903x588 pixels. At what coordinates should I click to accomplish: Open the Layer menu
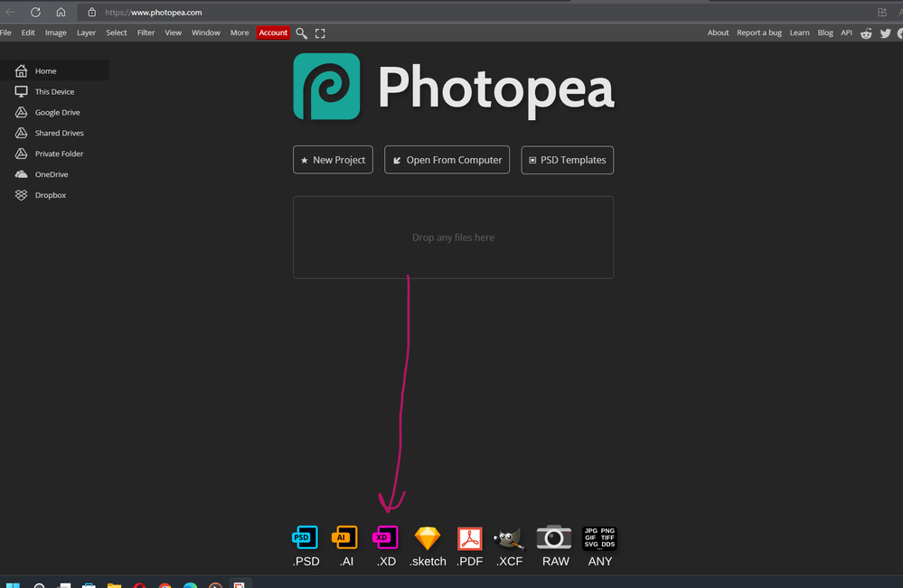click(87, 33)
